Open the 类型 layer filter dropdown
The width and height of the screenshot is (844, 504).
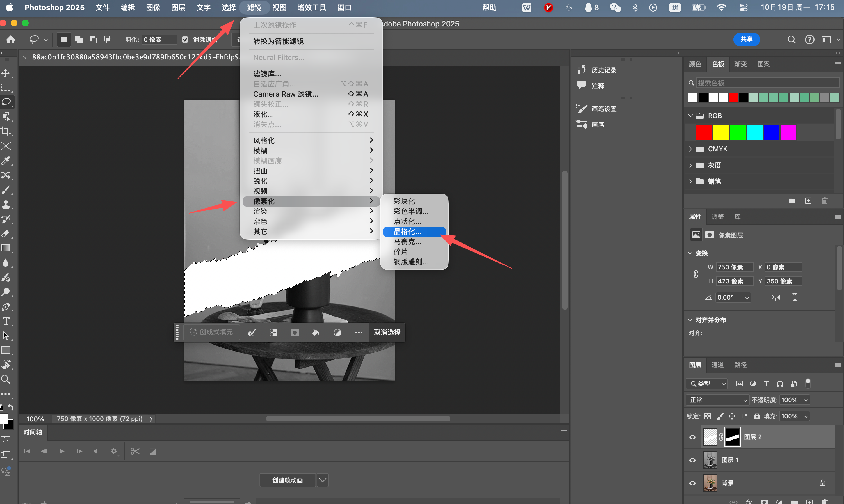pyautogui.click(x=707, y=384)
